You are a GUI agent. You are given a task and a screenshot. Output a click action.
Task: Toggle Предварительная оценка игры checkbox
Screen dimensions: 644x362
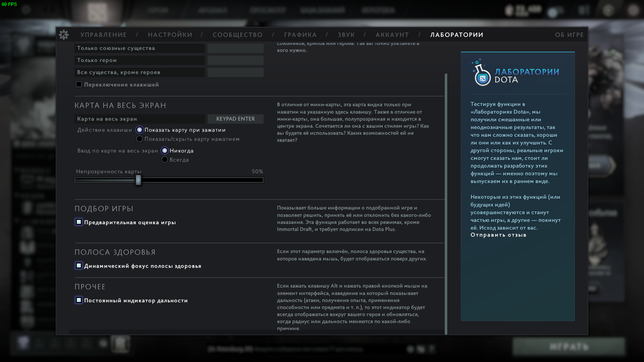(x=79, y=222)
